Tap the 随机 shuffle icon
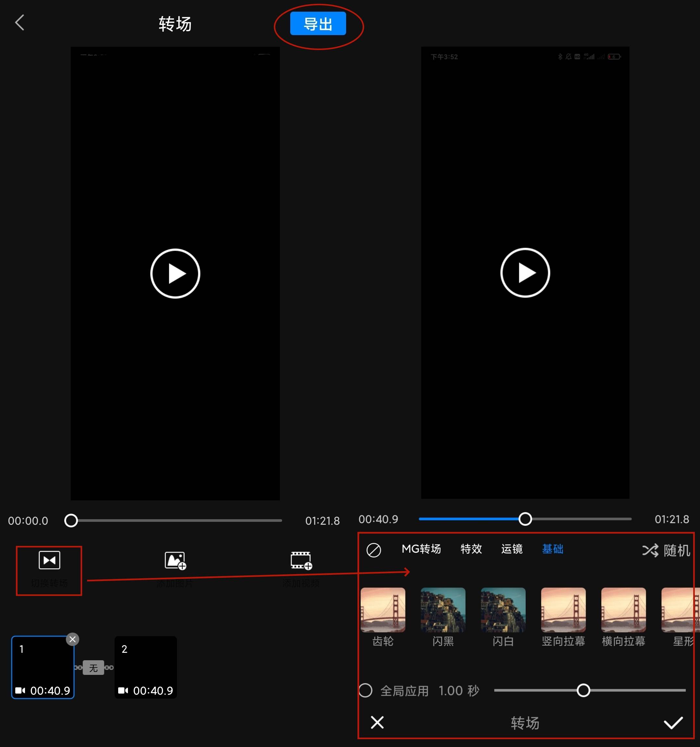The width and height of the screenshot is (700, 747). 650,550
